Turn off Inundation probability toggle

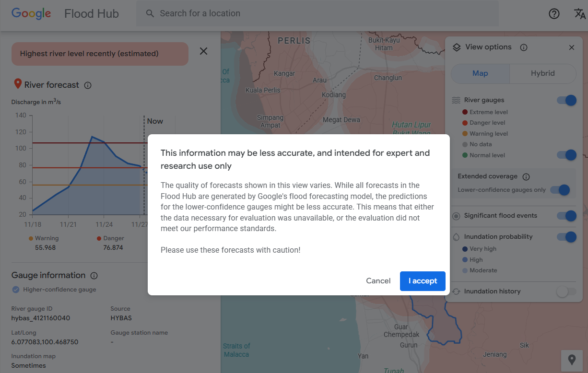point(566,237)
